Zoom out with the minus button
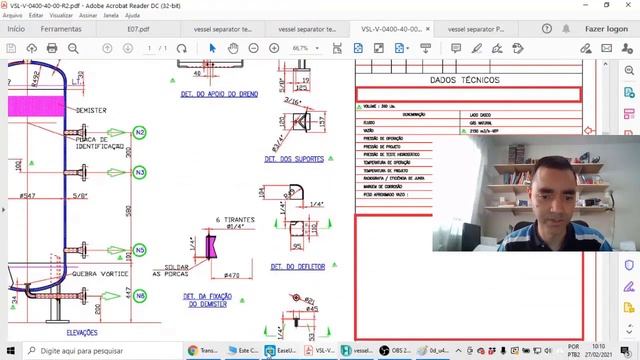The width and height of the screenshot is (640, 360). tap(253, 48)
